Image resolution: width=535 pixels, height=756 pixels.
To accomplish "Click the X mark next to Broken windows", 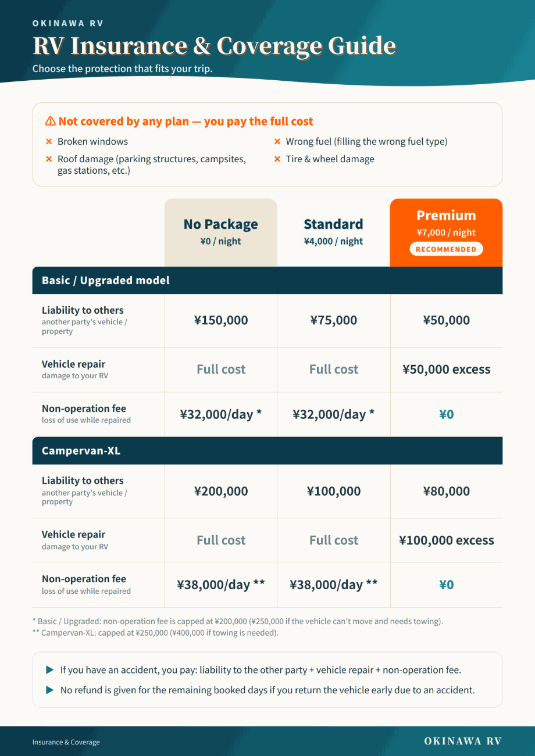I will tap(49, 142).
